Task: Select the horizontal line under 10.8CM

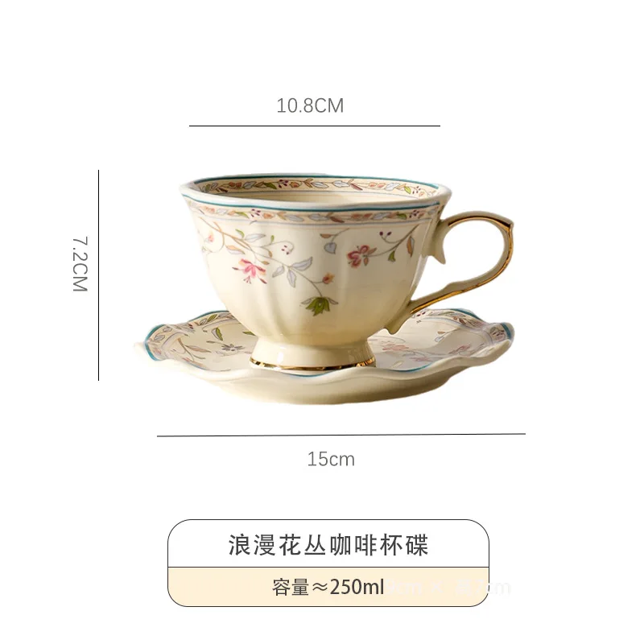Action: coord(315,126)
